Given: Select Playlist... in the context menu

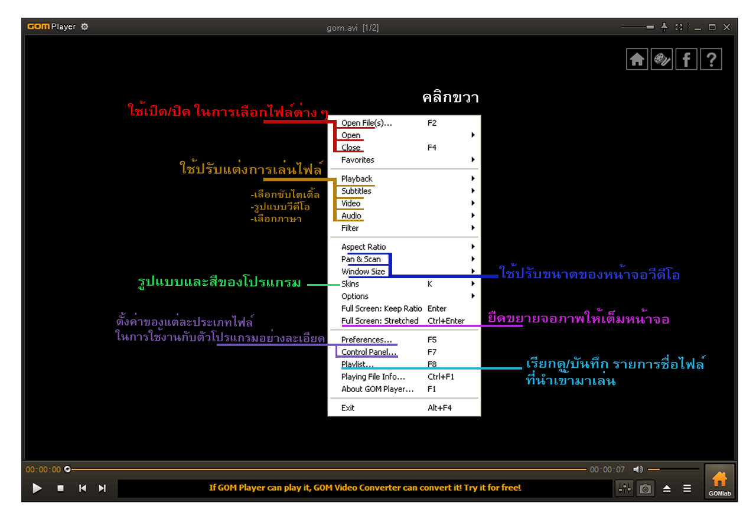Looking at the screenshot, I should click(404, 364).
